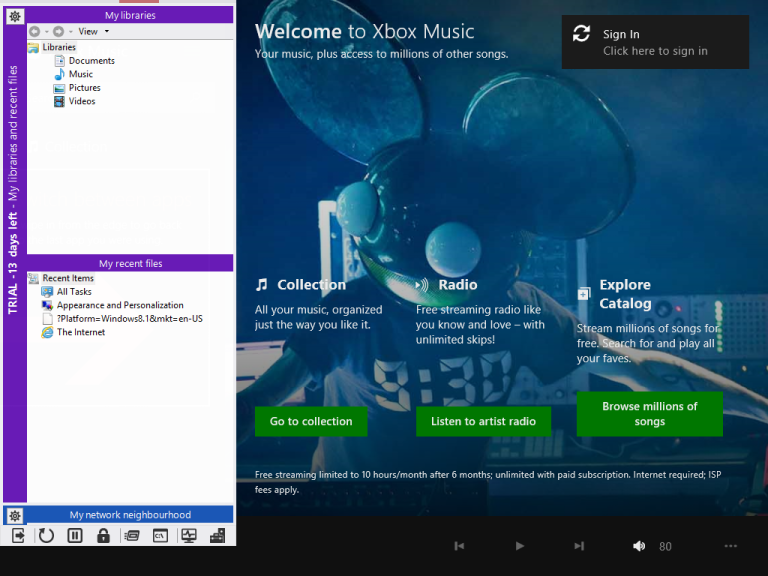Click the Pictures library icon
The height and width of the screenshot is (576, 768).
(x=59, y=88)
